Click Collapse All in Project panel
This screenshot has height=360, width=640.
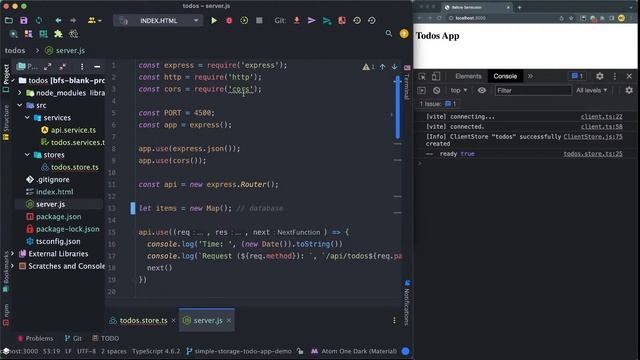[63, 67]
